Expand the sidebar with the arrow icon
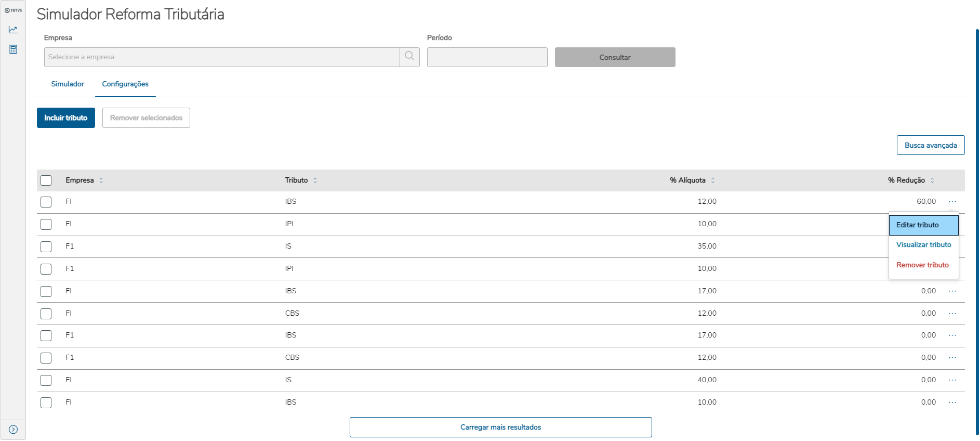Viewport: 980px width, 441px height. (13, 430)
